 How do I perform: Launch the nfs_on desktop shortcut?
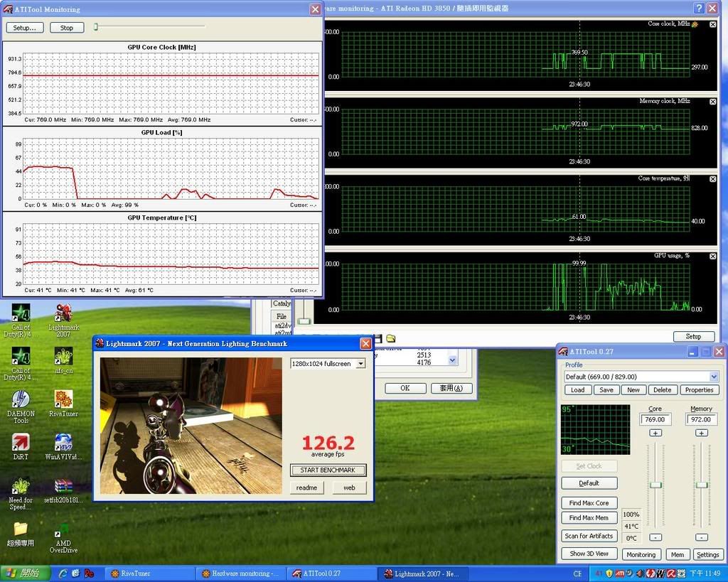pyautogui.click(x=63, y=360)
